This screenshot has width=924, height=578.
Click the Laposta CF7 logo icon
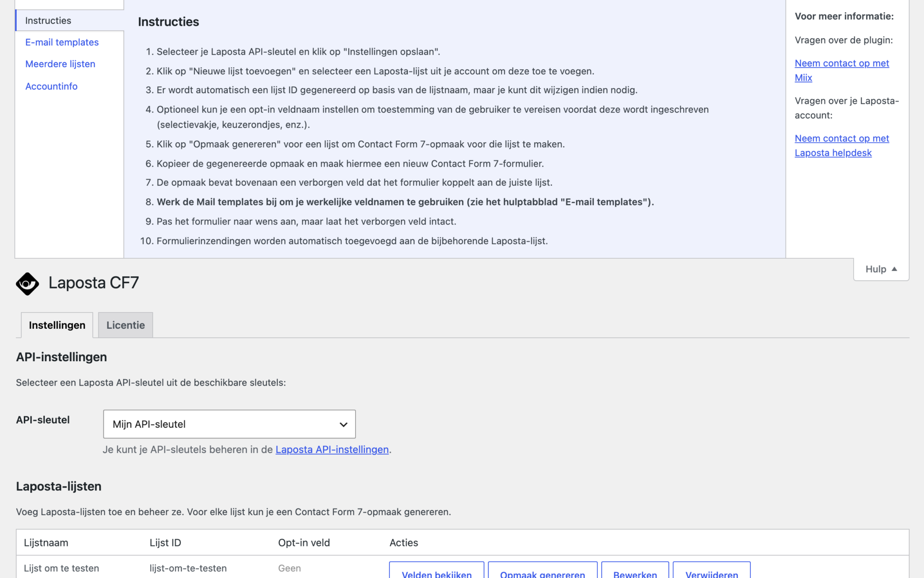tap(28, 284)
